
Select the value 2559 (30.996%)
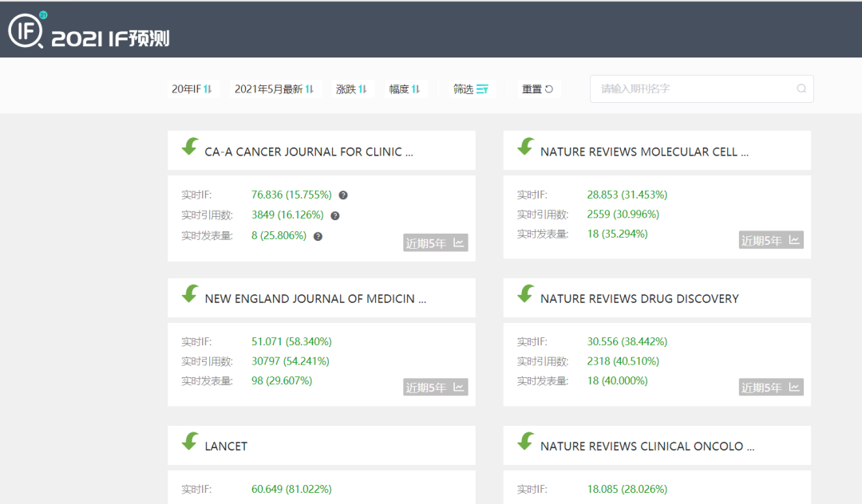click(623, 214)
